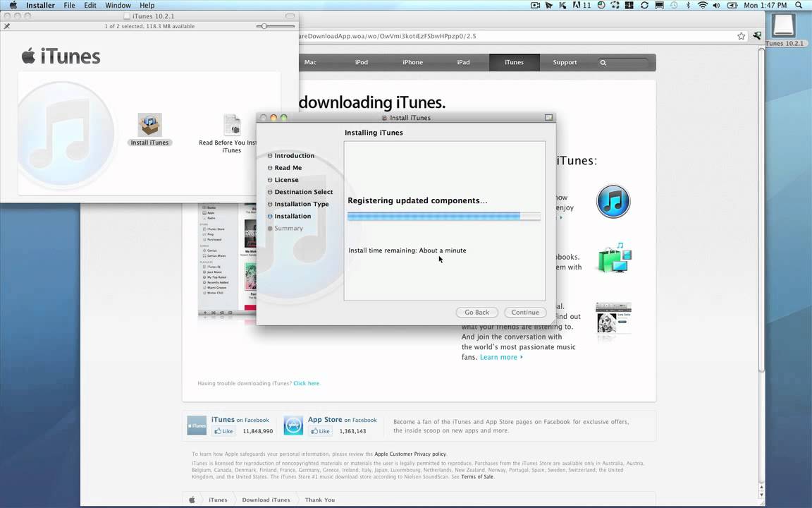The image size is (812, 508).
Task: Click the mounted iTunes 10.2.1 disk icon on desktop
Action: 784,25
